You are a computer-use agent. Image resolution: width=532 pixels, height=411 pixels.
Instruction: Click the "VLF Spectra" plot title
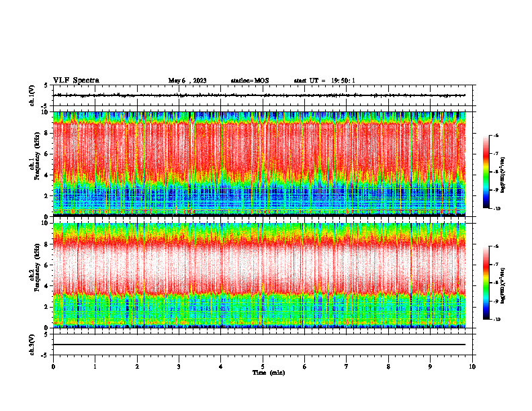pos(76,81)
